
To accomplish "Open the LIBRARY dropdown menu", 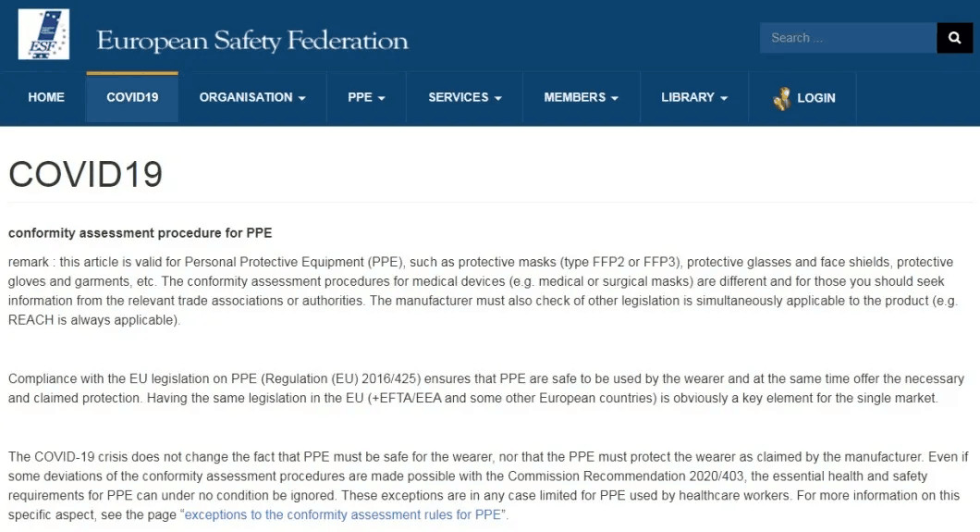I will (x=693, y=97).
